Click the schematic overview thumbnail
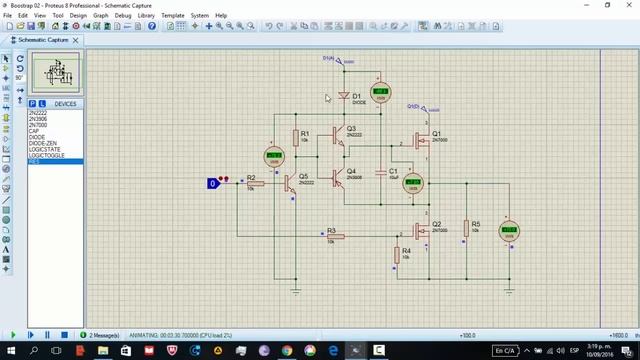 point(56,73)
